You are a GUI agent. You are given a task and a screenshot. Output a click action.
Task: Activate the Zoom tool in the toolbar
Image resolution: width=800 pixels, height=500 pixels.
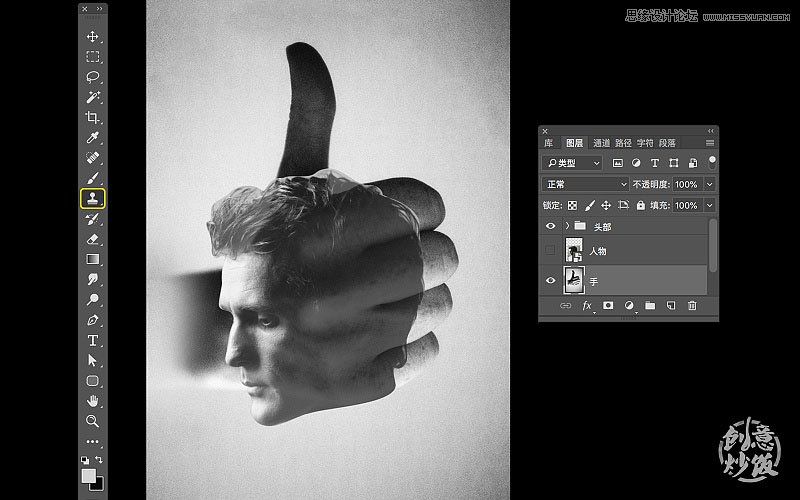(x=93, y=421)
